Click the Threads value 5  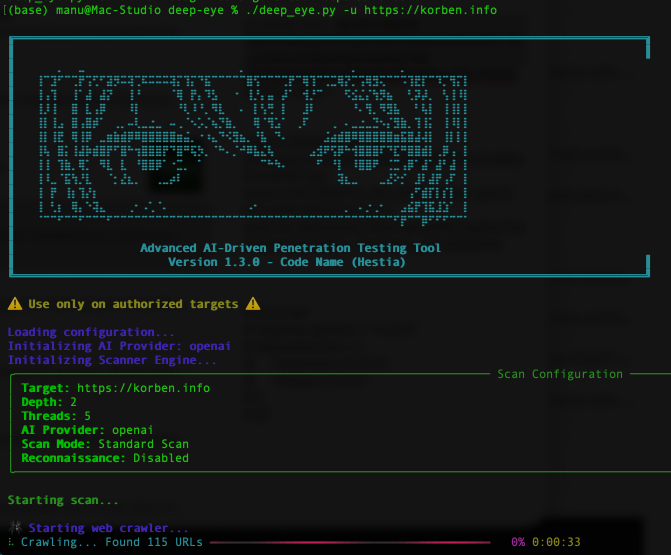click(x=87, y=416)
